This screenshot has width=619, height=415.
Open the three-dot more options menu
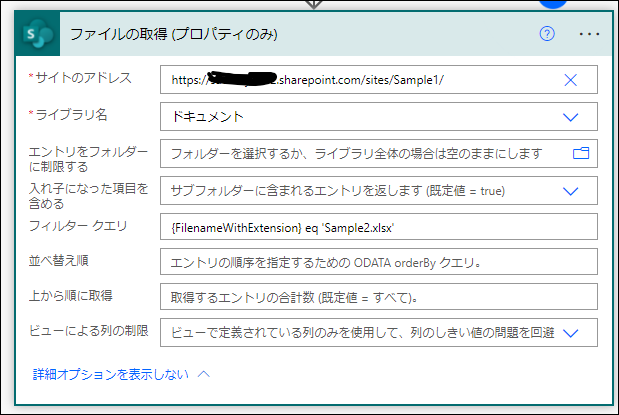point(589,34)
